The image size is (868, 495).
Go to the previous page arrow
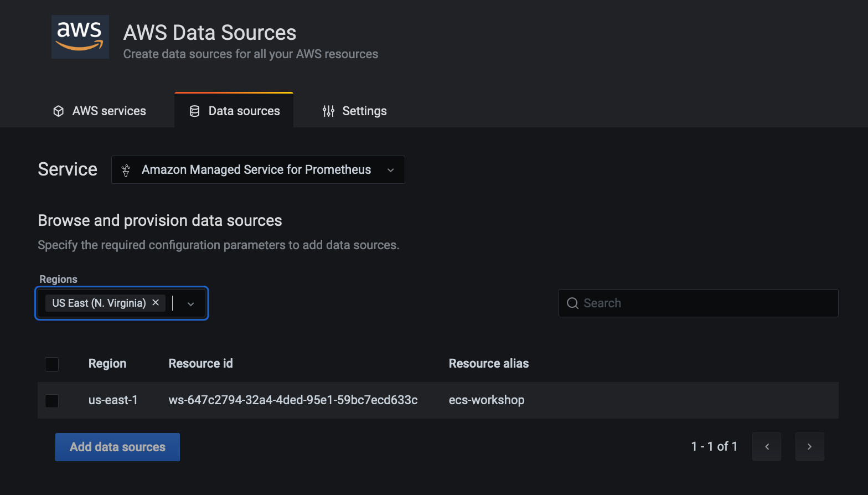coord(767,446)
